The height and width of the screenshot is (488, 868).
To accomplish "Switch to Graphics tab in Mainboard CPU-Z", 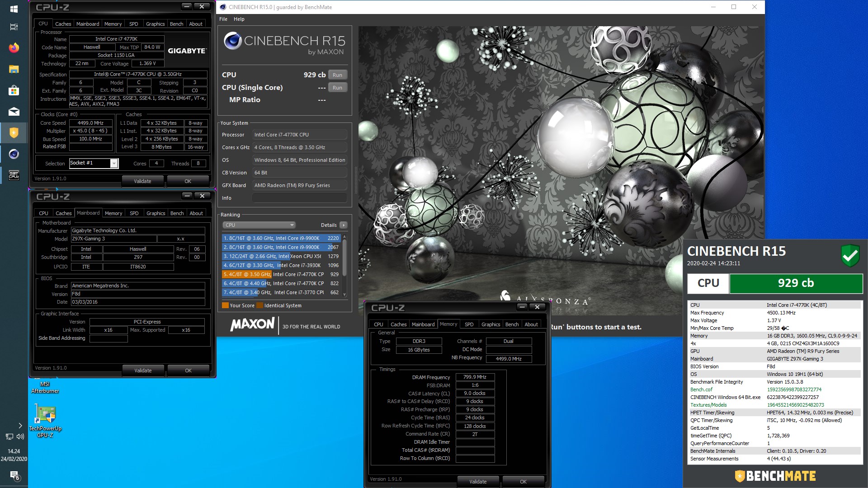I will tap(156, 213).
